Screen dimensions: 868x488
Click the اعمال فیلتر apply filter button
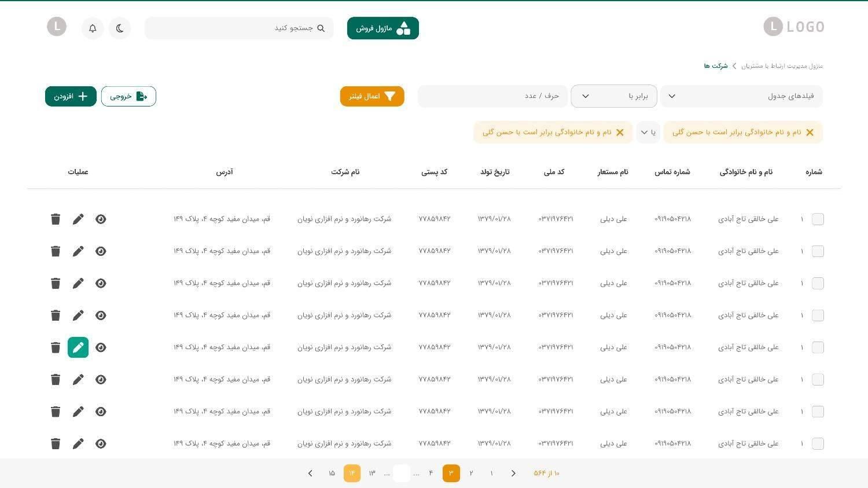tap(372, 96)
